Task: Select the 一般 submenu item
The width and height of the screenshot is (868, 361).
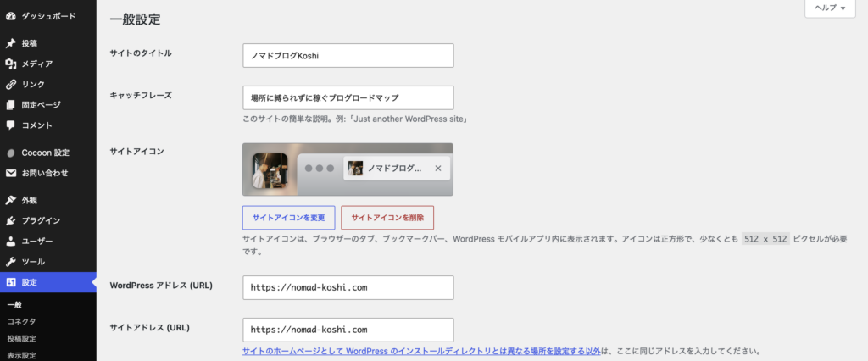Action: coord(14,304)
